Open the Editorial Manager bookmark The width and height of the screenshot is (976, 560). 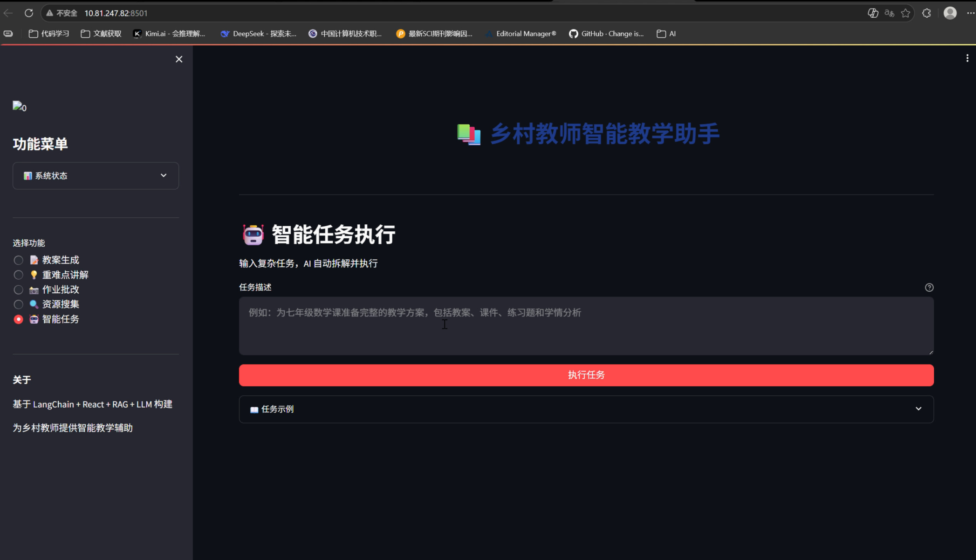pos(521,34)
